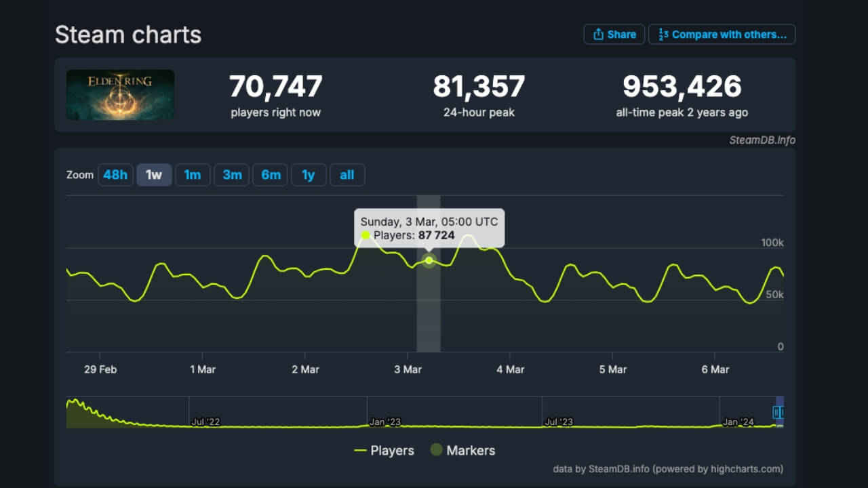The image size is (868, 488).
Task: Open the Compare with others dialog
Action: 722,34
